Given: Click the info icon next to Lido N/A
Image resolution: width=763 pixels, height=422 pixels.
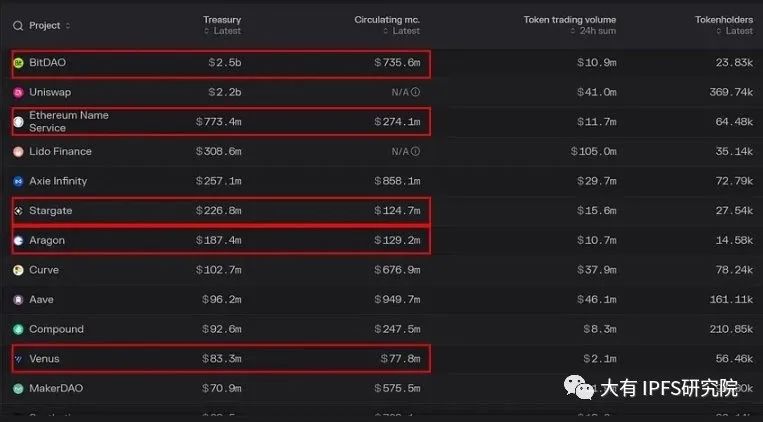Looking at the screenshot, I should (415, 151).
